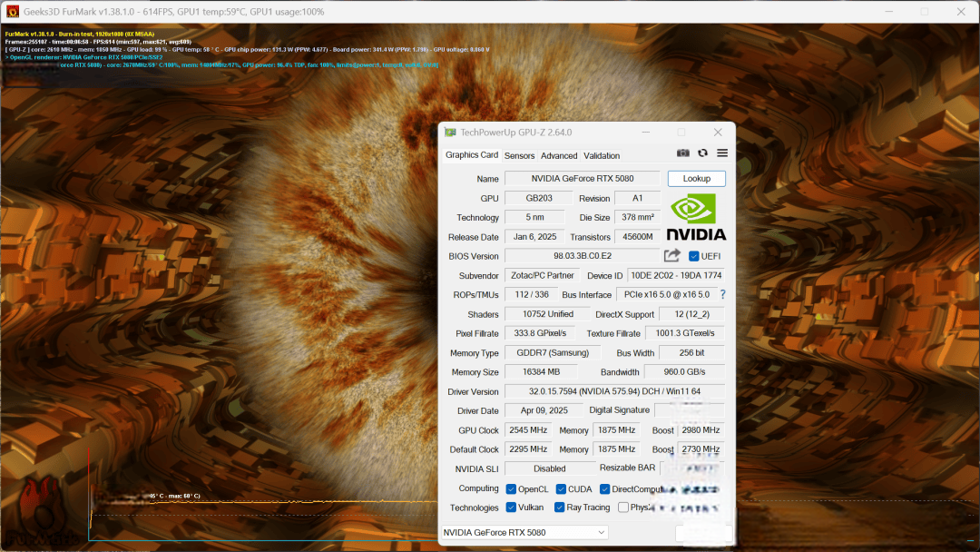This screenshot has width=980, height=552.
Task: Click the Release Date value Jan 6, 2025
Action: [535, 237]
